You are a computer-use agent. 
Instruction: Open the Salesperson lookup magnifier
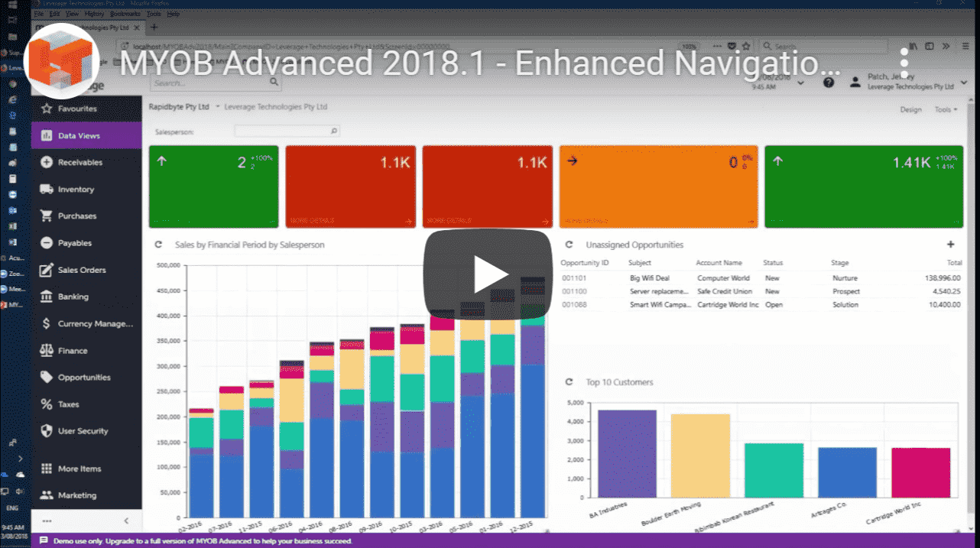(x=333, y=131)
